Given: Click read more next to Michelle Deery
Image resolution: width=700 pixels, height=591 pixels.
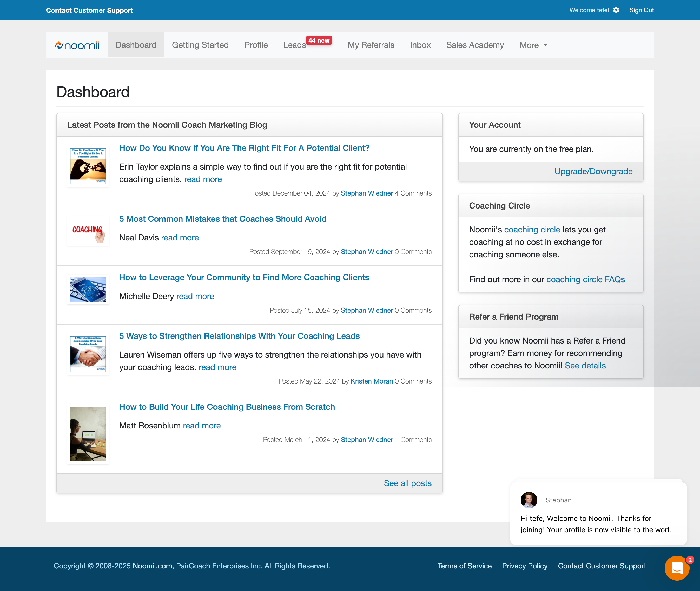Looking at the screenshot, I should [x=195, y=296].
